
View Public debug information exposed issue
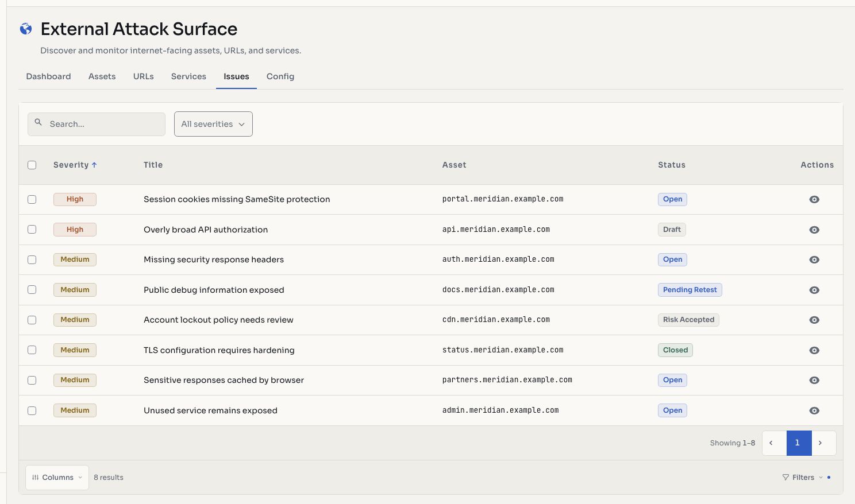814,290
